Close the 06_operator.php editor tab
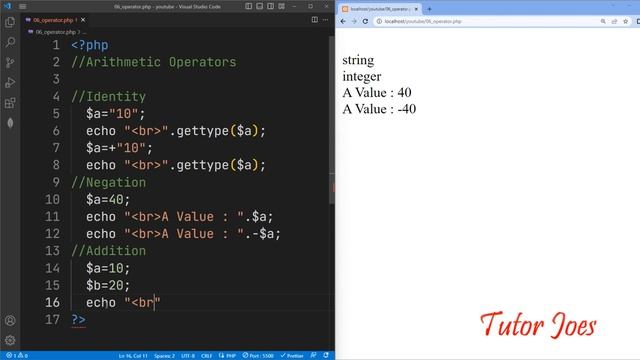This screenshot has width=640, height=360. pyautogui.click(x=83, y=20)
